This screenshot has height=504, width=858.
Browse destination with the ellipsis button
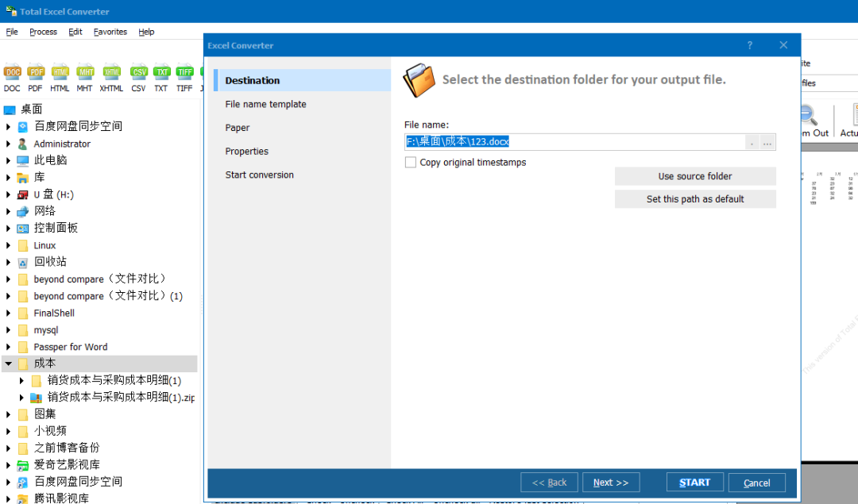tap(766, 142)
